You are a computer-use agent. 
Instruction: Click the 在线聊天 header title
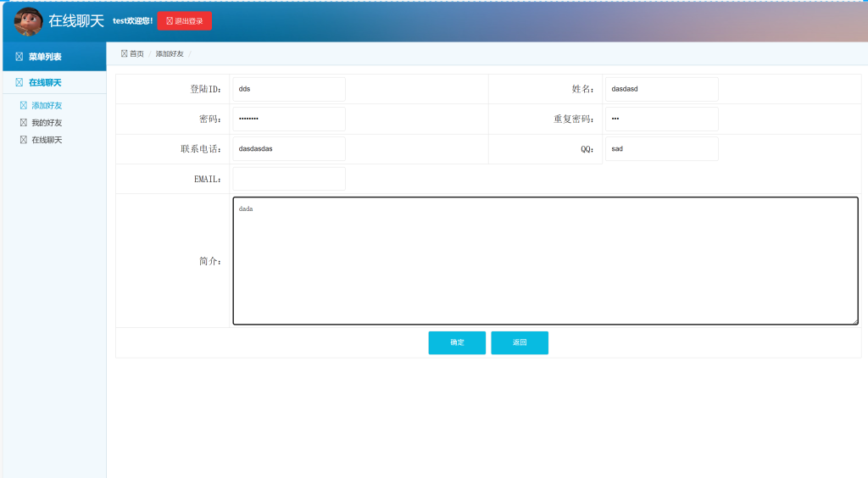pyautogui.click(x=76, y=21)
